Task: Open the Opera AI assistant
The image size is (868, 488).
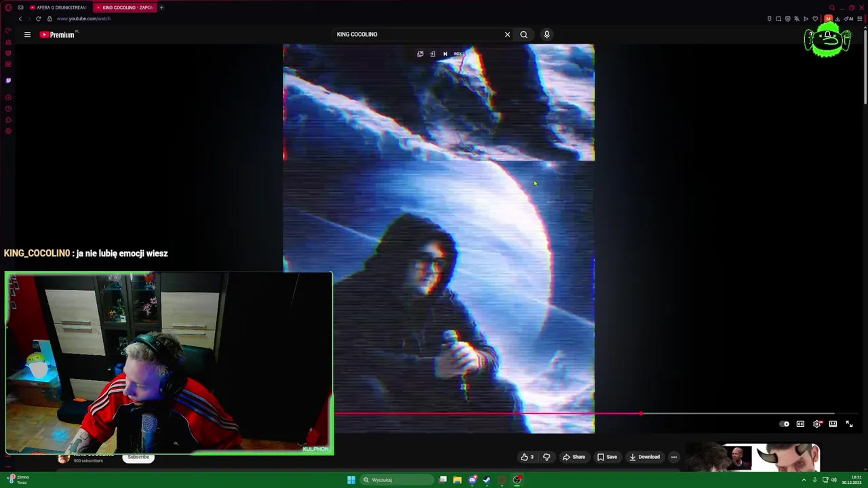Action: click(849, 18)
